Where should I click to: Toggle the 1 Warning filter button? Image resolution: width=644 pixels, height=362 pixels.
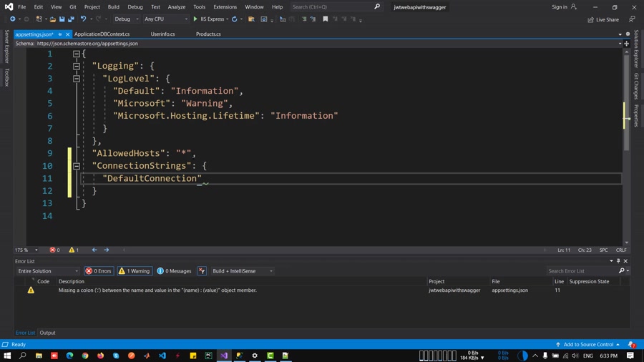point(135,271)
